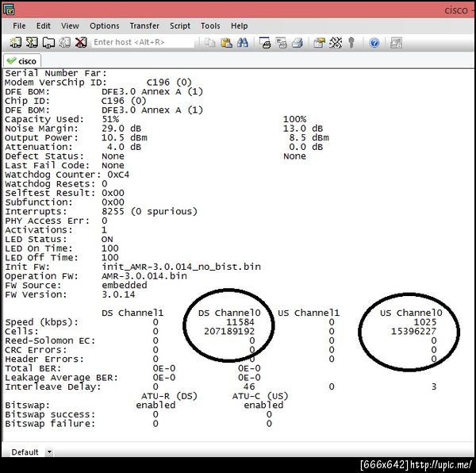Viewport: 476px width, 473px height.
Task: Open the Edit menu
Action: pos(44,26)
